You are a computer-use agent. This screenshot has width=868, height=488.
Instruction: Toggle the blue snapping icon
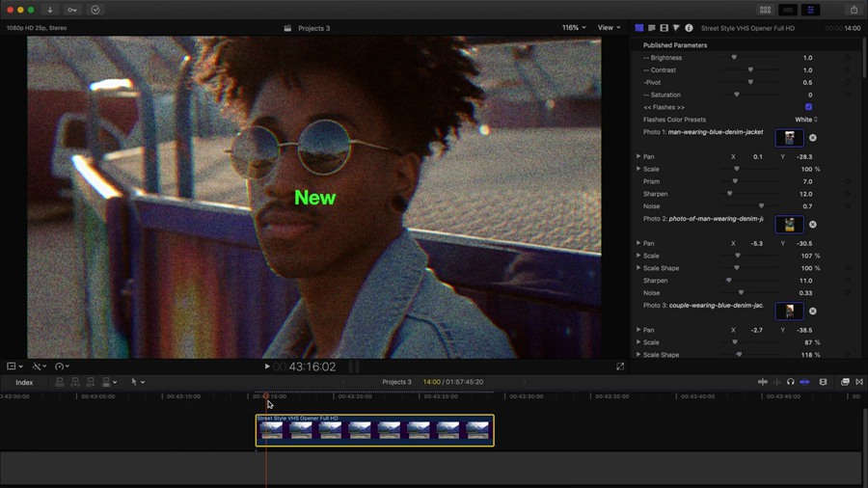(x=805, y=382)
